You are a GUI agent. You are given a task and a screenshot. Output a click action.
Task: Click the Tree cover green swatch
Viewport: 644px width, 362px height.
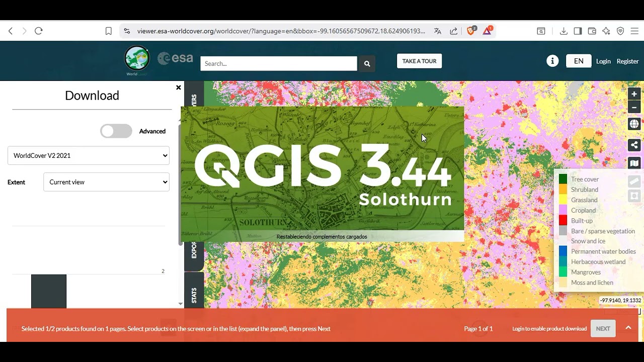(x=563, y=179)
